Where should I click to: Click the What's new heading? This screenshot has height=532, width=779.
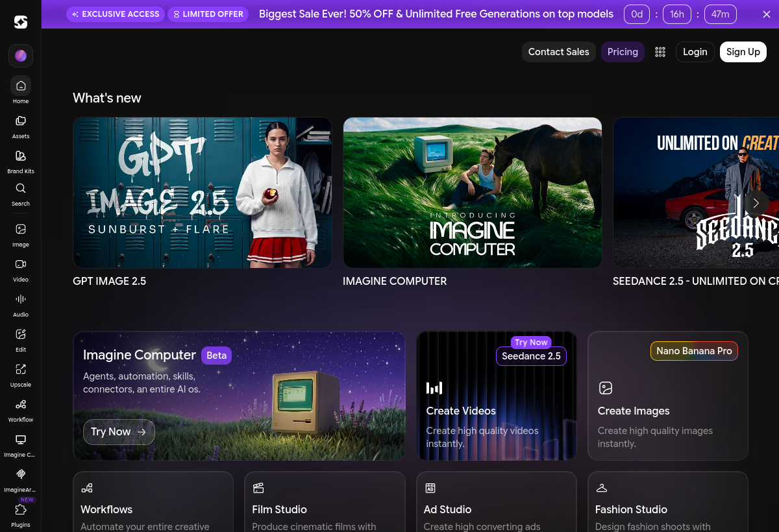click(x=107, y=98)
